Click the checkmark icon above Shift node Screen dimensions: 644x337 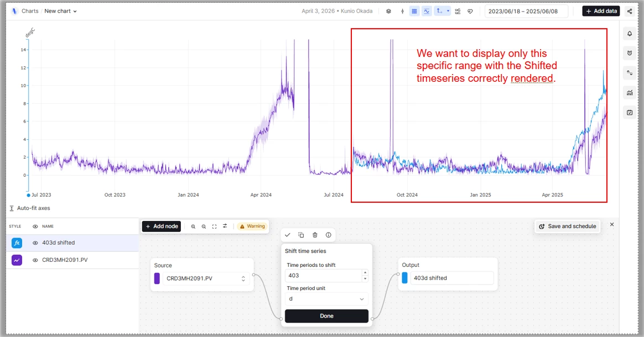click(288, 235)
